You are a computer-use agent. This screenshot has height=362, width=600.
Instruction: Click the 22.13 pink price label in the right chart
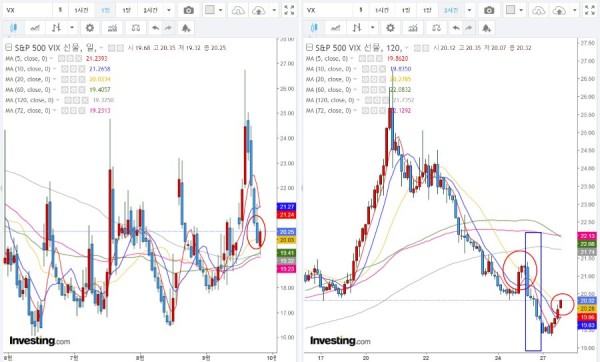pyautogui.click(x=587, y=236)
